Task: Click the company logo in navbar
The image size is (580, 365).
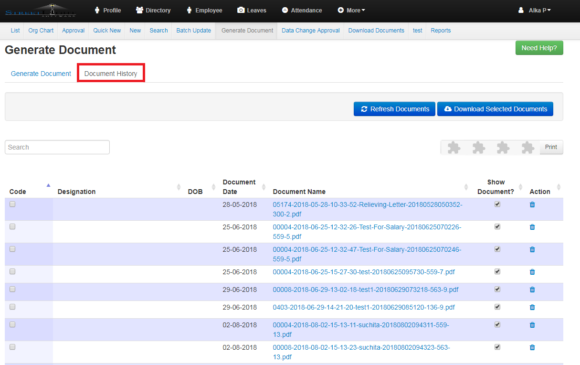Action: [40, 10]
